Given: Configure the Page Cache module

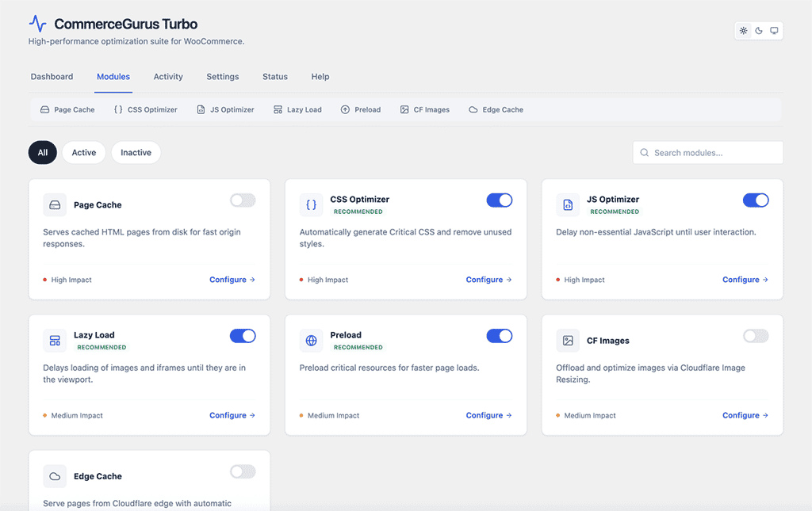Looking at the screenshot, I should coord(232,280).
